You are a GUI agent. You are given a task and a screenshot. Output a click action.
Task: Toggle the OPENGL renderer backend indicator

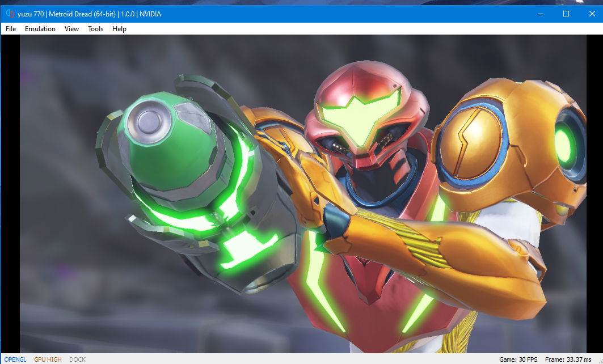(15, 359)
